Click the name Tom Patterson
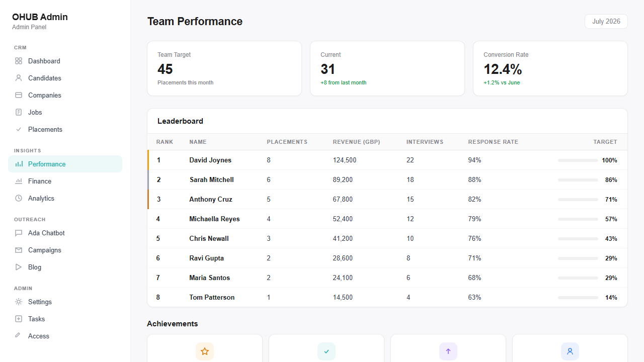 tap(212, 297)
